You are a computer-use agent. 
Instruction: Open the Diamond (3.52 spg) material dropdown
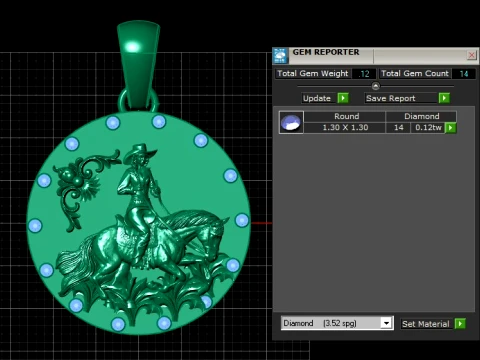[x=386, y=323]
